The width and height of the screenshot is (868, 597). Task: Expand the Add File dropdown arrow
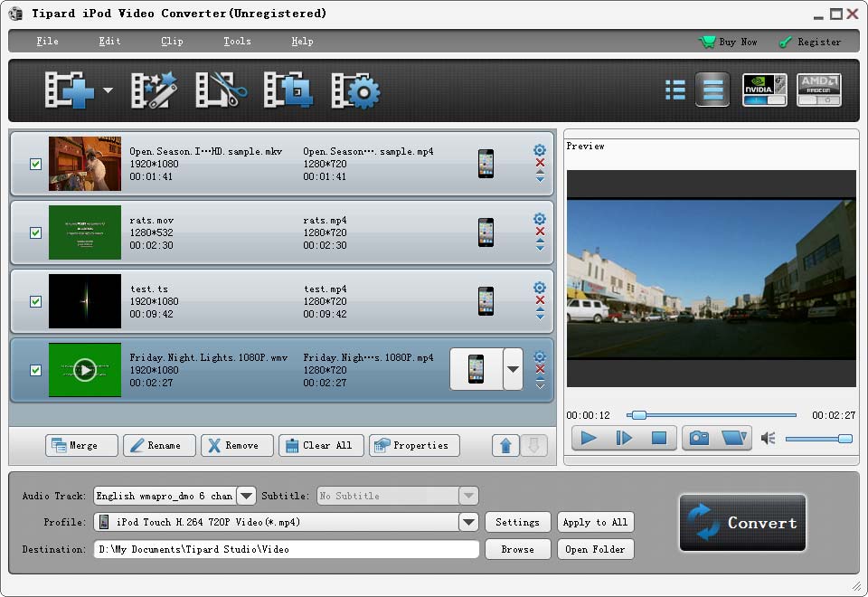point(108,90)
